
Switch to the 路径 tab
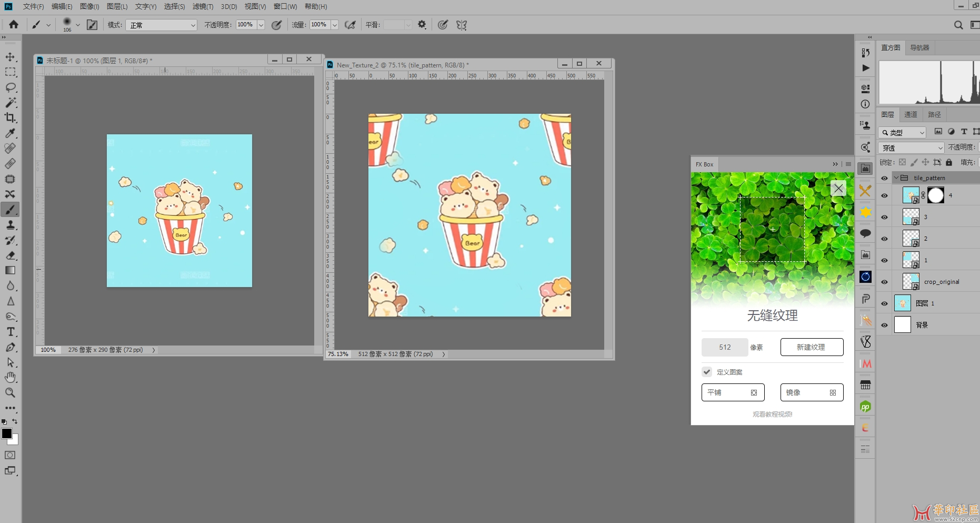[x=934, y=114]
